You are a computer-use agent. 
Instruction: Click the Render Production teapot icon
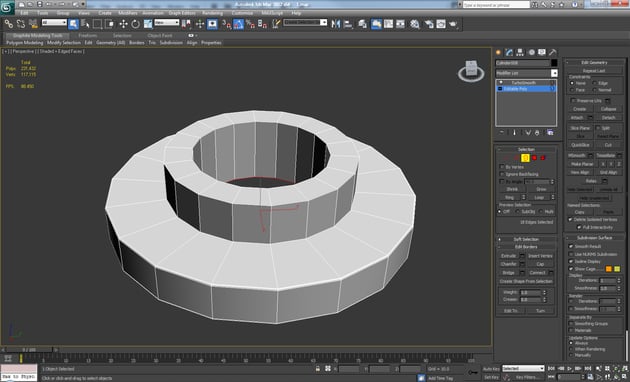453,24
